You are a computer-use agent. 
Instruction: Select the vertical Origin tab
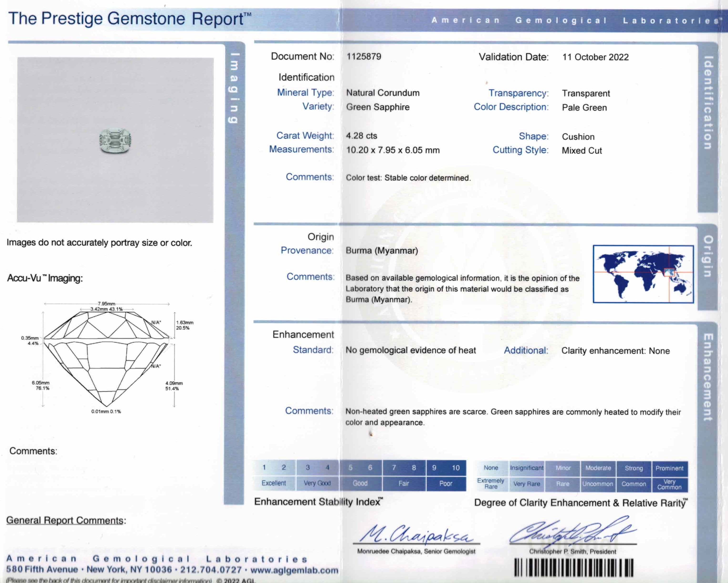708,256
